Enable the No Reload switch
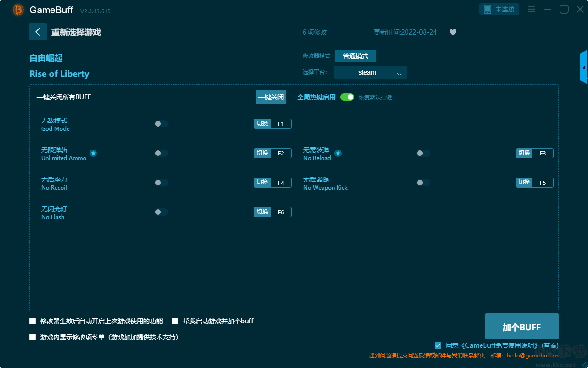 (423, 153)
